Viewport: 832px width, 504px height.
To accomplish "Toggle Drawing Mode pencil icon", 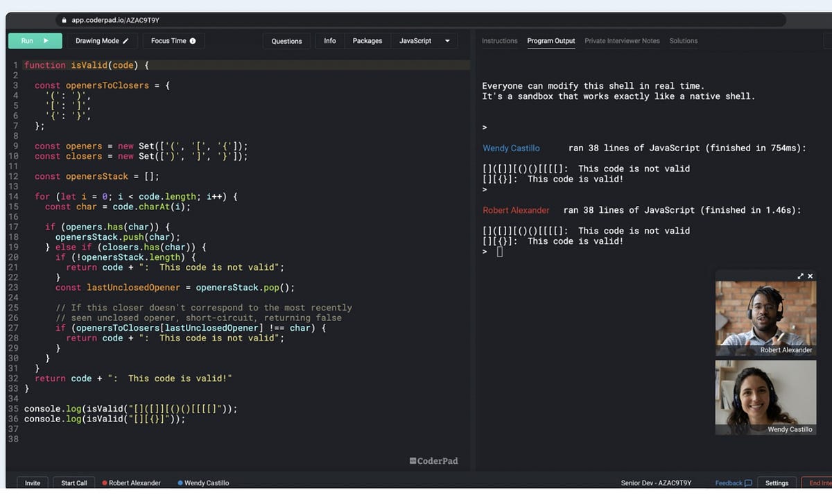I will click(x=126, y=41).
